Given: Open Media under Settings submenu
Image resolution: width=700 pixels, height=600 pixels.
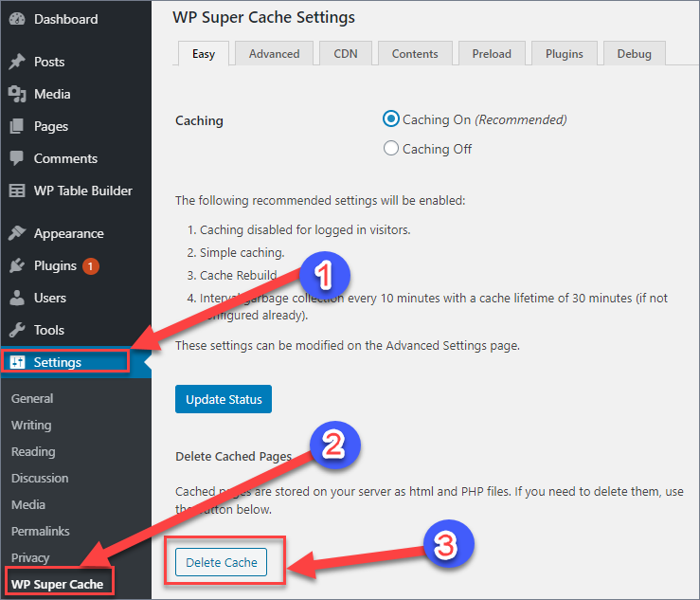Looking at the screenshot, I should [x=28, y=504].
